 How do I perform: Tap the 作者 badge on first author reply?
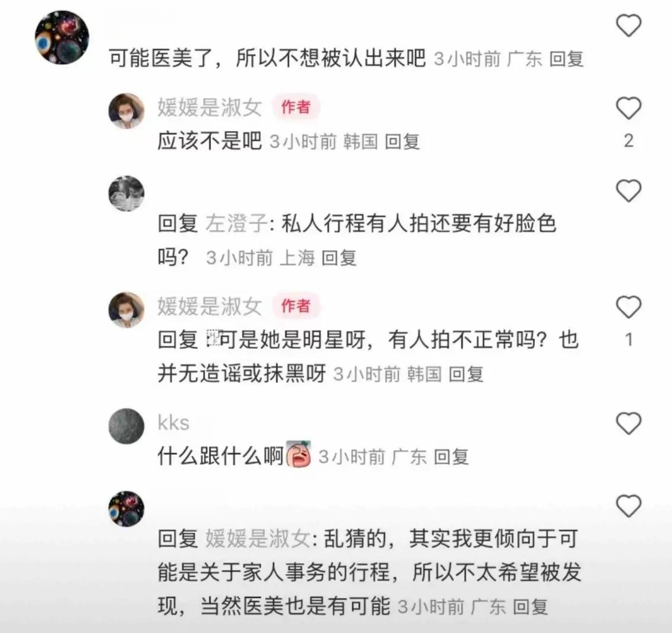(x=296, y=106)
